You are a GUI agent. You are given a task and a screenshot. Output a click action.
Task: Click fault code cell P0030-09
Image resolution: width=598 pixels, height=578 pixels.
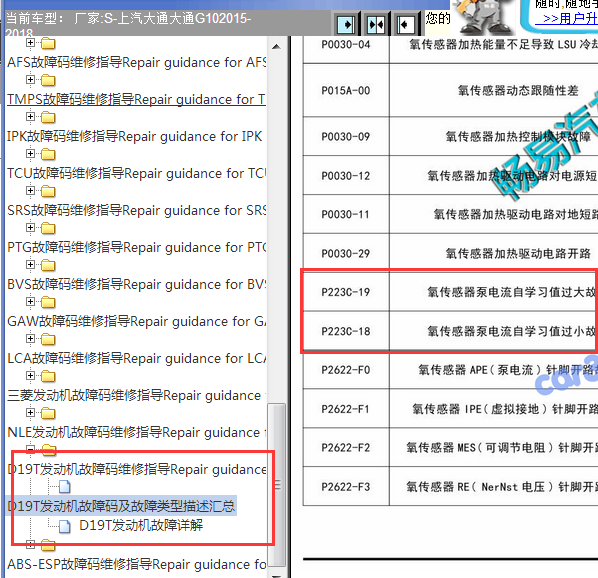pyautogui.click(x=346, y=136)
